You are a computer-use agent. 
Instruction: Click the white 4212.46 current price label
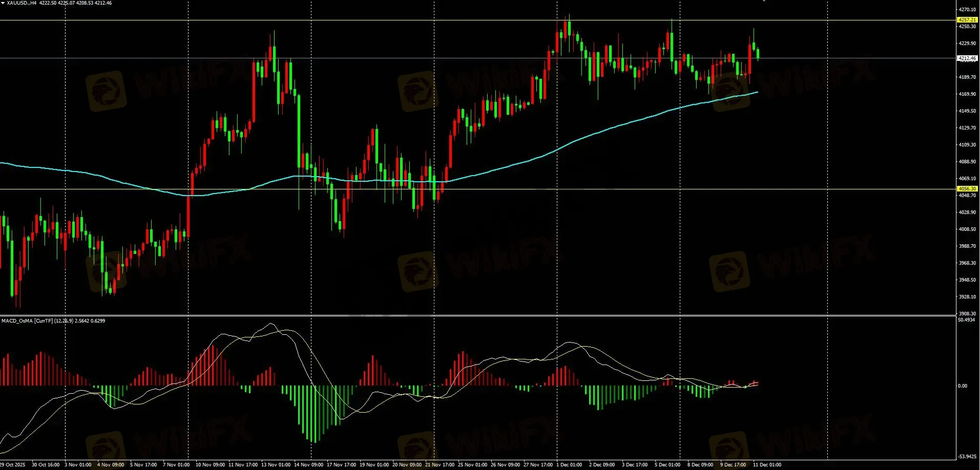[967, 58]
